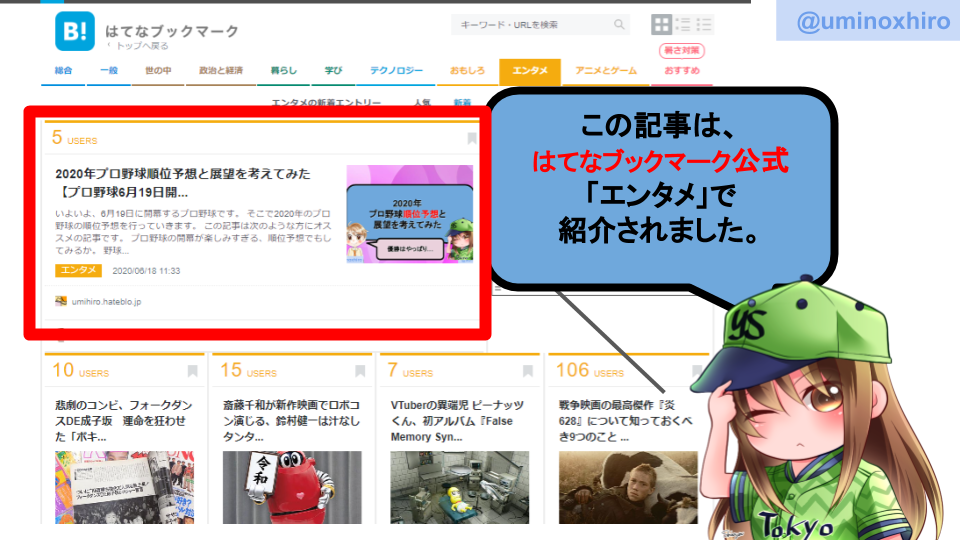Screen dimensions: 960x540
Task: Click the baseball article date 2020/06/18 11:33
Action: pyautogui.click(x=146, y=271)
